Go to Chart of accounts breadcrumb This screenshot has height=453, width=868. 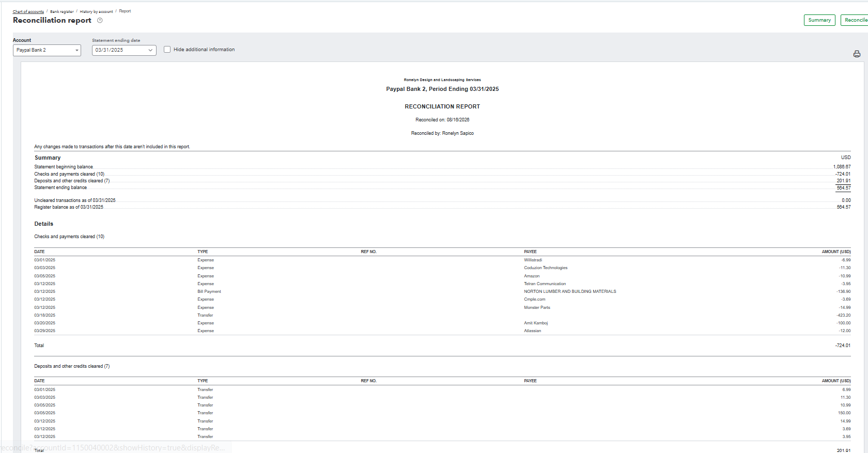(x=28, y=11)
